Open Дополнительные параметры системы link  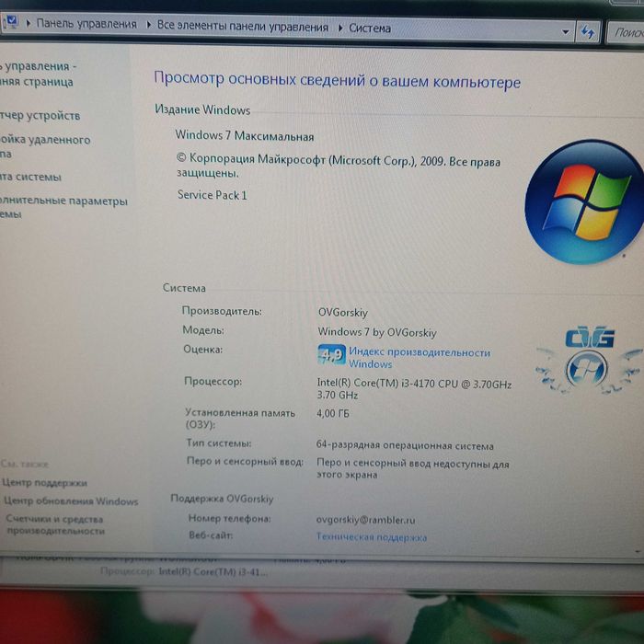(x=63, y=207)
